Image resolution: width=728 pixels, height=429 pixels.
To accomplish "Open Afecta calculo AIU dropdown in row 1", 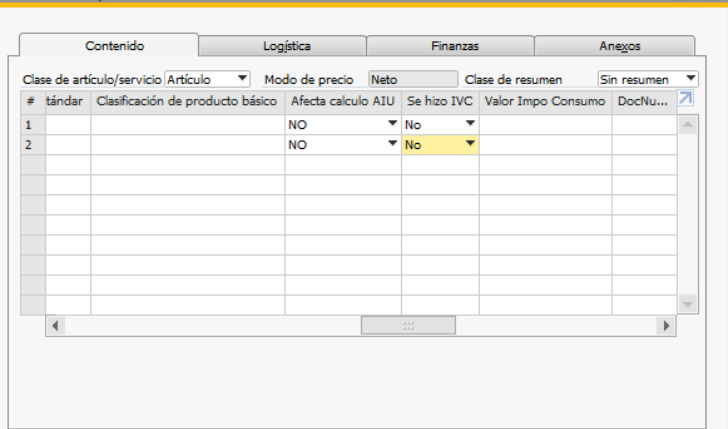I will (x=392, y=125).
